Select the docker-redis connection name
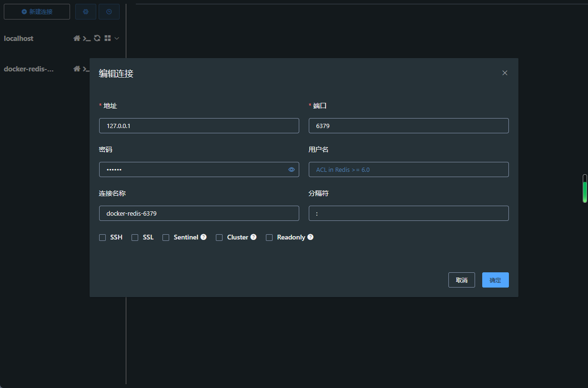Screen dimensions: 588x388 tap(29, 69)
